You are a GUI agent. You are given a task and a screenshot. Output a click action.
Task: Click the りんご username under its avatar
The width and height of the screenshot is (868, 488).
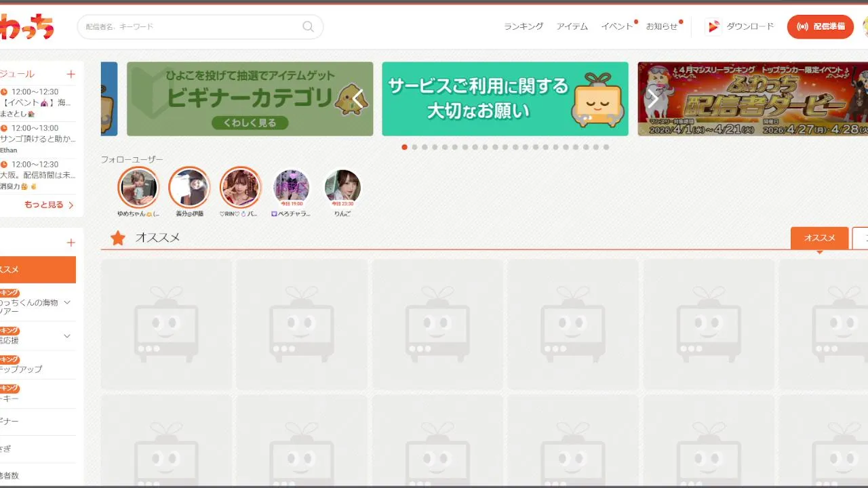(342, 213)
